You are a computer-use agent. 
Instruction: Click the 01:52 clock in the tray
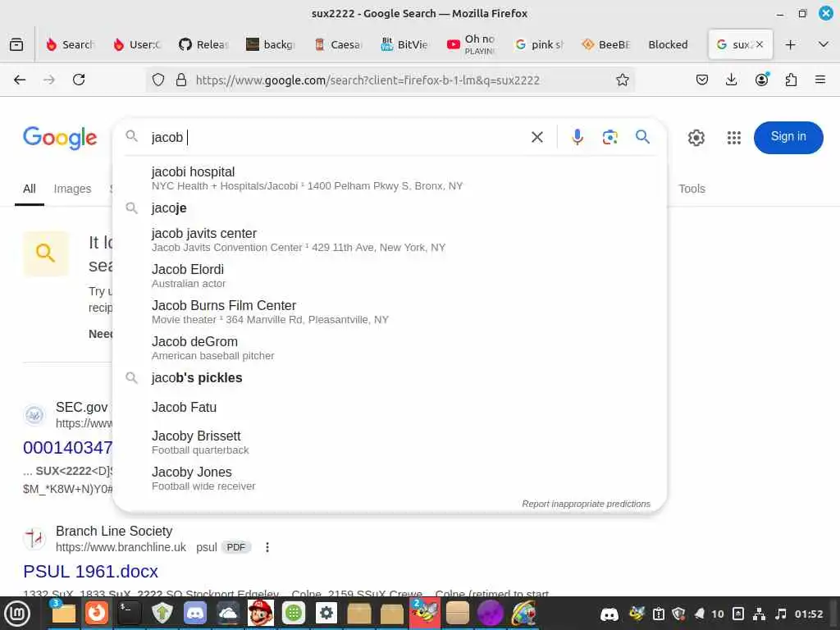[x=808, y=614]
